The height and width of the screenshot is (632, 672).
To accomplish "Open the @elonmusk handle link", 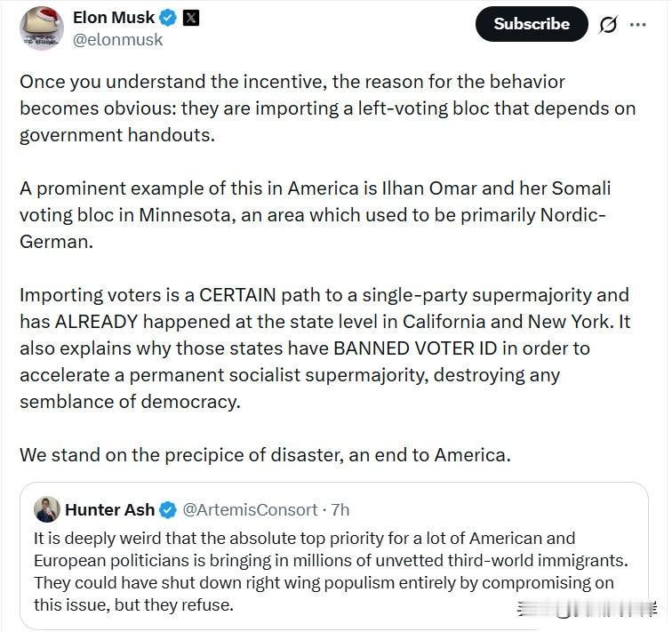I will tap(118, 40).
